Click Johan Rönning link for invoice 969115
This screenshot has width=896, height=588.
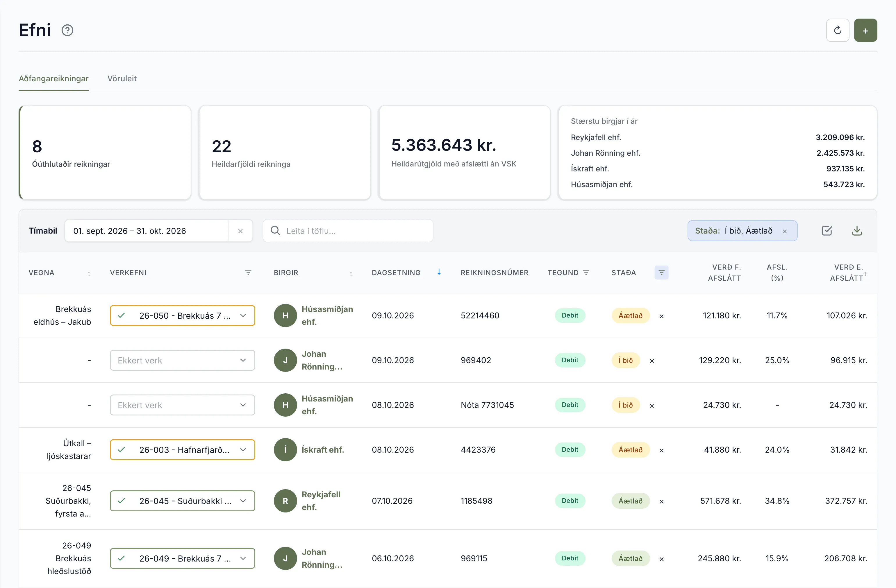[x=322, y=559]
